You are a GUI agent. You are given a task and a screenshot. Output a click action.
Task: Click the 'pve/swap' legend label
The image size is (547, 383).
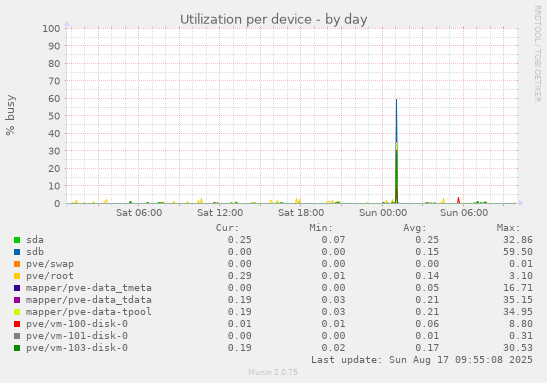[50, 264]
